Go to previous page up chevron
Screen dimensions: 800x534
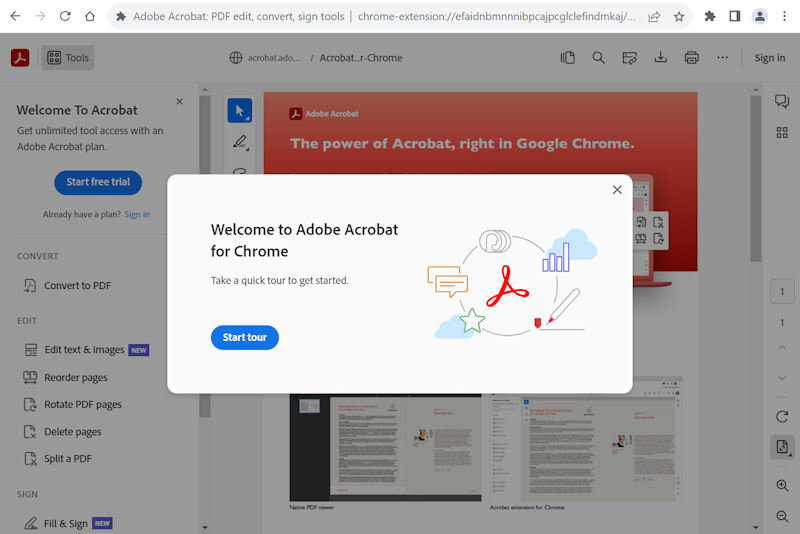click(782, 348)
